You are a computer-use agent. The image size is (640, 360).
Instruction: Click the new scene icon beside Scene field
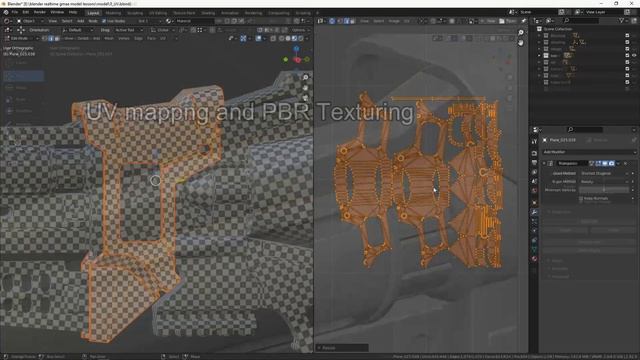pyautogui.click(x=562, y=12)
